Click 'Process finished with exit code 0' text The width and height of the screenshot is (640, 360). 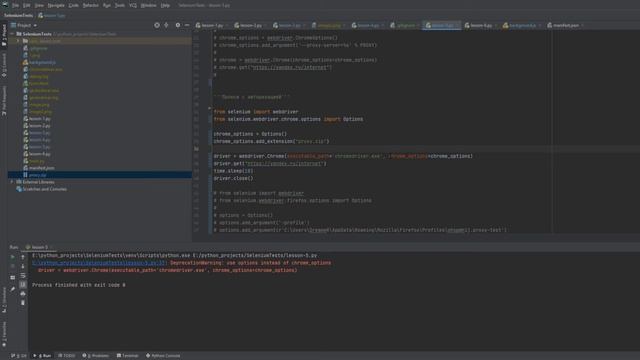click(79, 285)
